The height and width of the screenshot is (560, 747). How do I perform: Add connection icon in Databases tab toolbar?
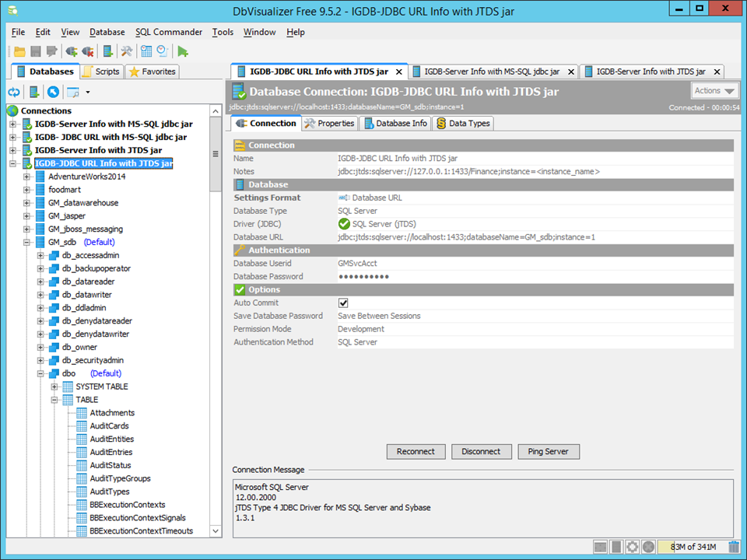pyautogui.click(x=33, y=92)
